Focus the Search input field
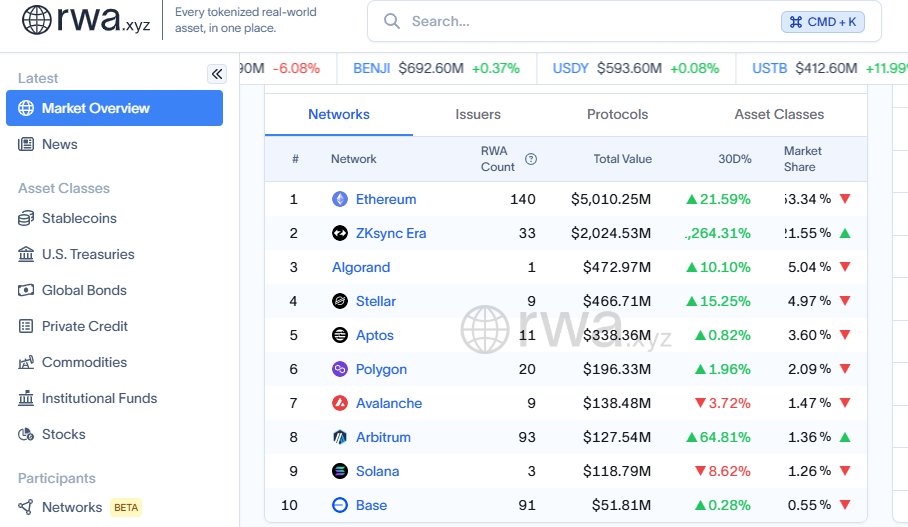 624,21
